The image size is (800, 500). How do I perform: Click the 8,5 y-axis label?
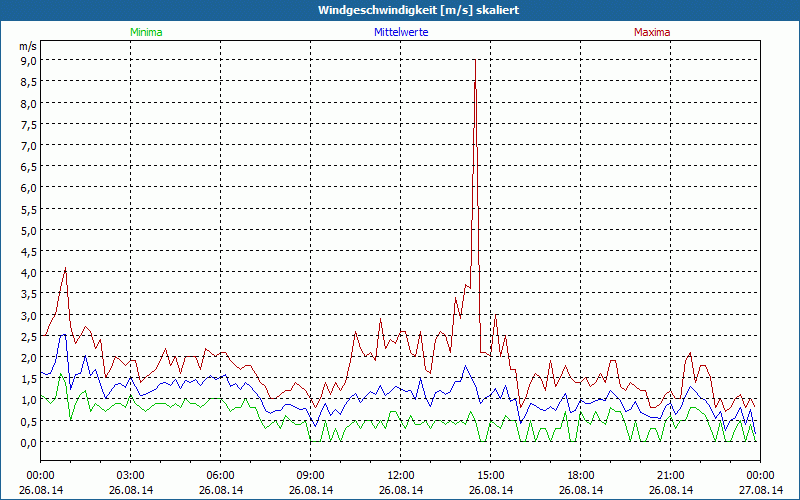coord(28,82)
